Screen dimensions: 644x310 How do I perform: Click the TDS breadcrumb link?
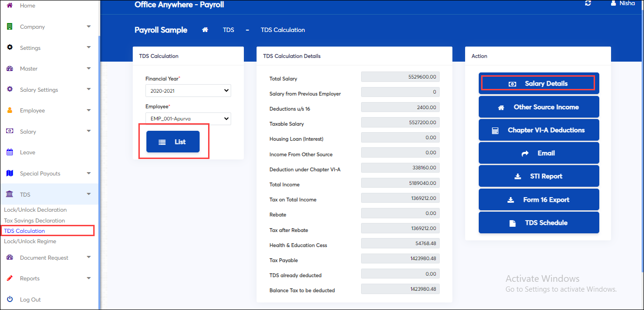pos(228,30)
